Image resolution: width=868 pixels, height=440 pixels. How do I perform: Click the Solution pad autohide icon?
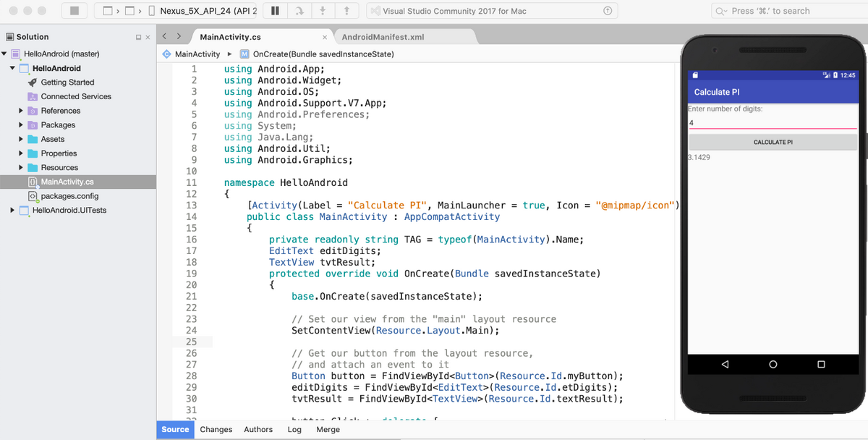tap(138, 37)
